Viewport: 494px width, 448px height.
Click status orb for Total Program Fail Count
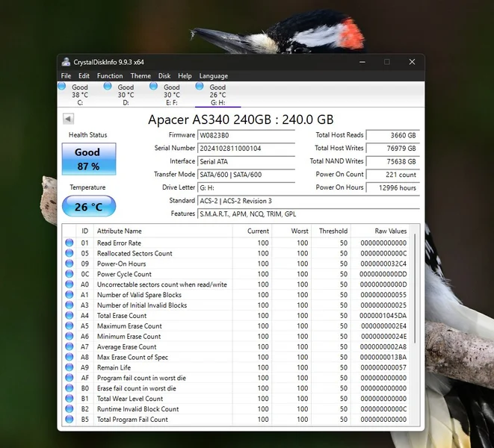point(70,419)
